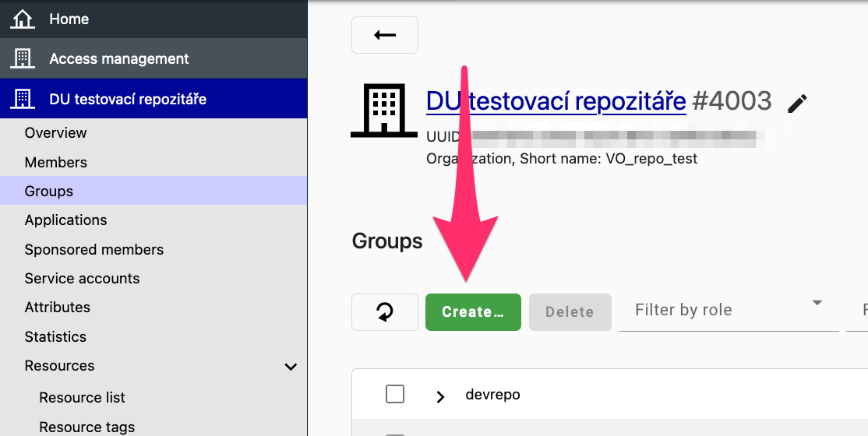Open Resource list under Resources
Viewport: 868px width, 436px height.
(x=83, y=398)
